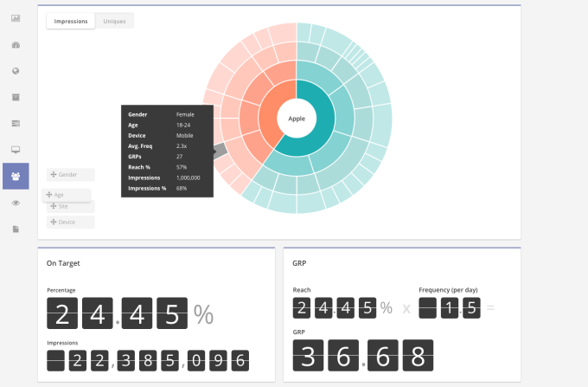Click the tooltip Age value 18-24

pyautogui.click(x=183, y=125)
